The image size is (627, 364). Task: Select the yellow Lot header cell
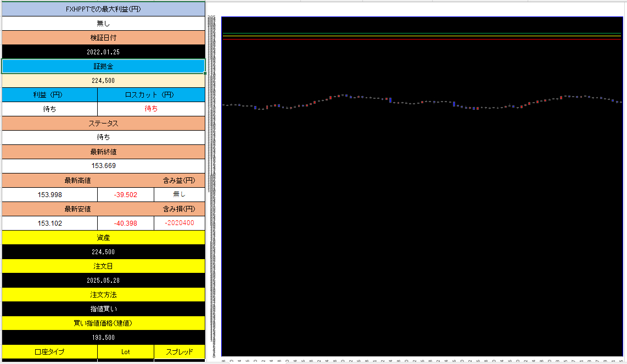pyautogui.click(x=126, y=351)
